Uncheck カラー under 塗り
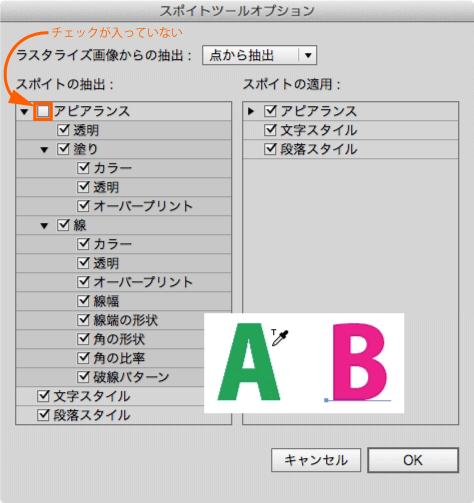Screen dimensions: 474x503 [x=83, y=168]
